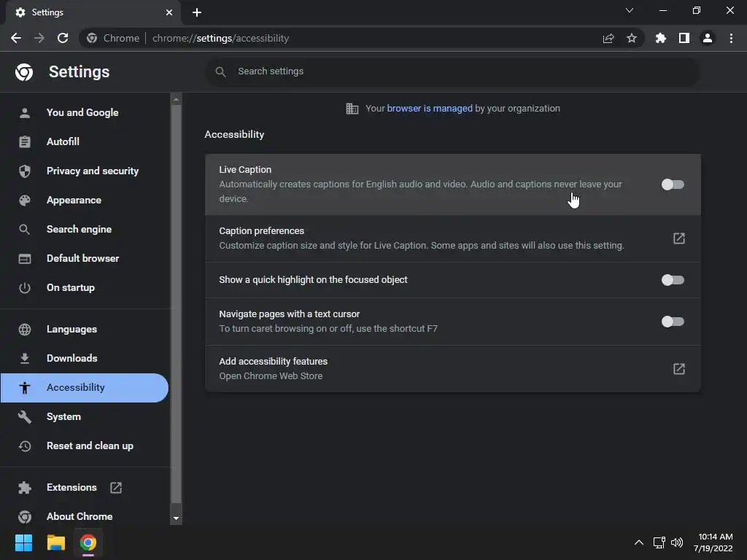The width and height of the screenshot is (747, 560).
Task: Open the You and Google section
Action: (85, 112)
